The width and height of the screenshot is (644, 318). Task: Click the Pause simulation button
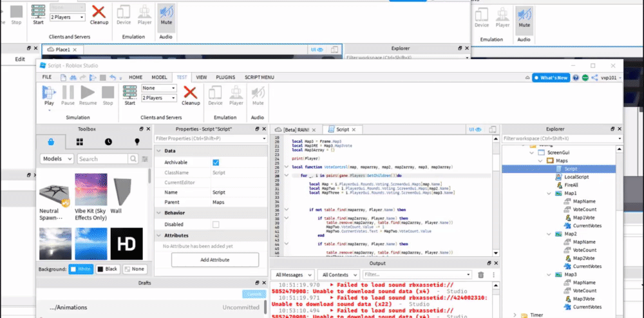(x=68, y=95)
